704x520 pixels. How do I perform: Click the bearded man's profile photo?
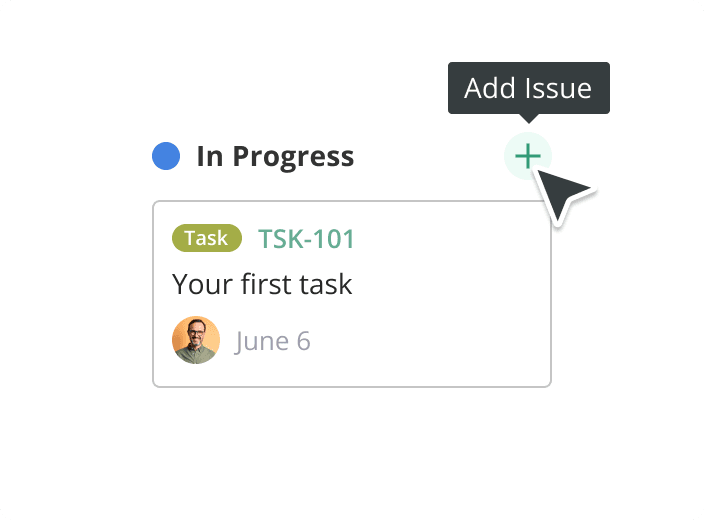pyautogui.click(x=196, y=340)
